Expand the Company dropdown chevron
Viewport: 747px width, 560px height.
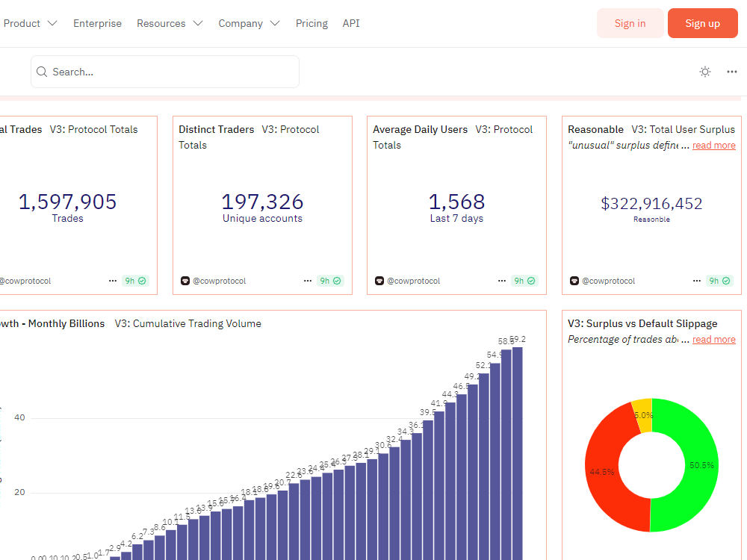click(275, 23)
